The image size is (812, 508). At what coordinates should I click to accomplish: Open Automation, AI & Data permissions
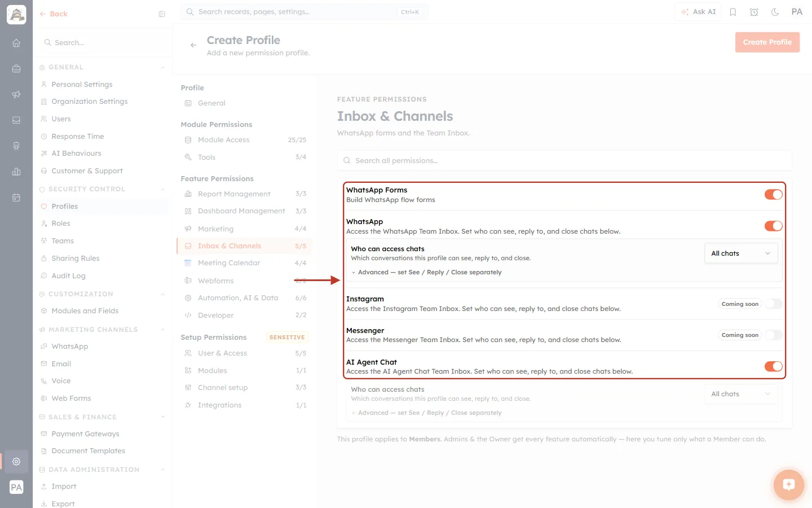(x=245, y=298)
